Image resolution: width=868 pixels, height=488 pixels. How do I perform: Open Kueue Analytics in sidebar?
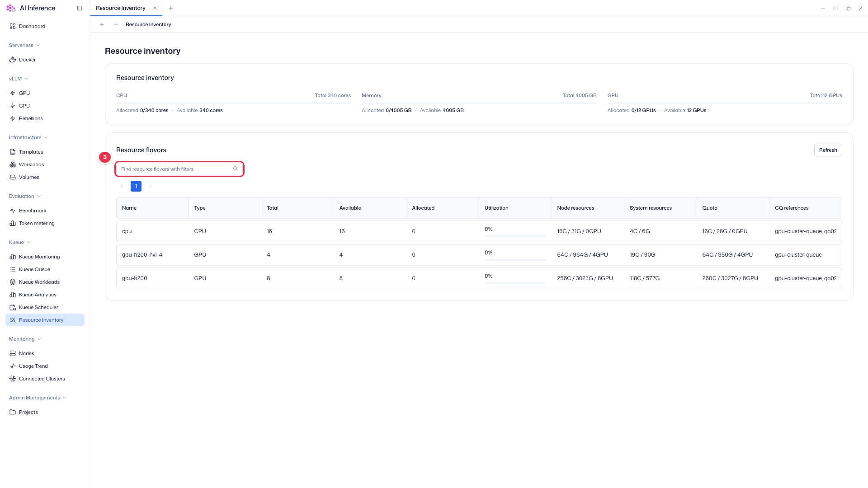coord(45,295)
